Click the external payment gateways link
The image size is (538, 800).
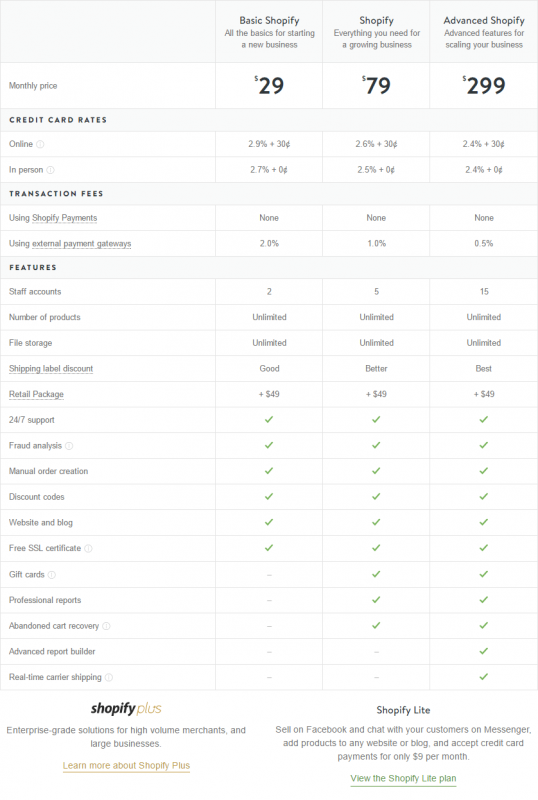click(x=82, y=244)
